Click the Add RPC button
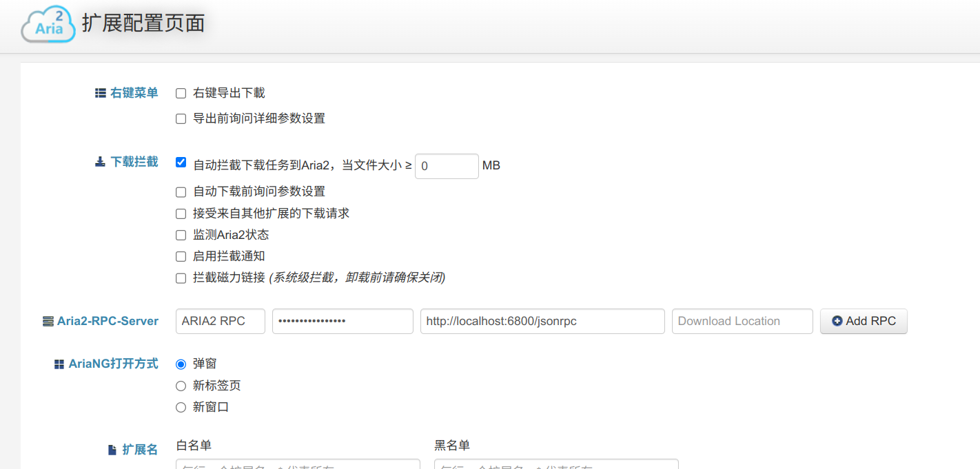Viewport: 980px width, 469px height. [x=864, y=321]
